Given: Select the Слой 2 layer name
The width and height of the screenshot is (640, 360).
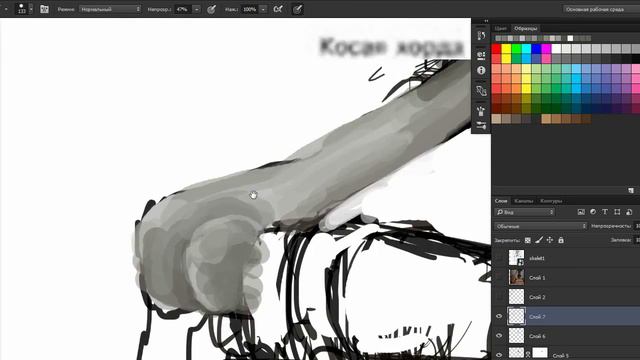Looking at the screenshot, I should pos(537,297).
